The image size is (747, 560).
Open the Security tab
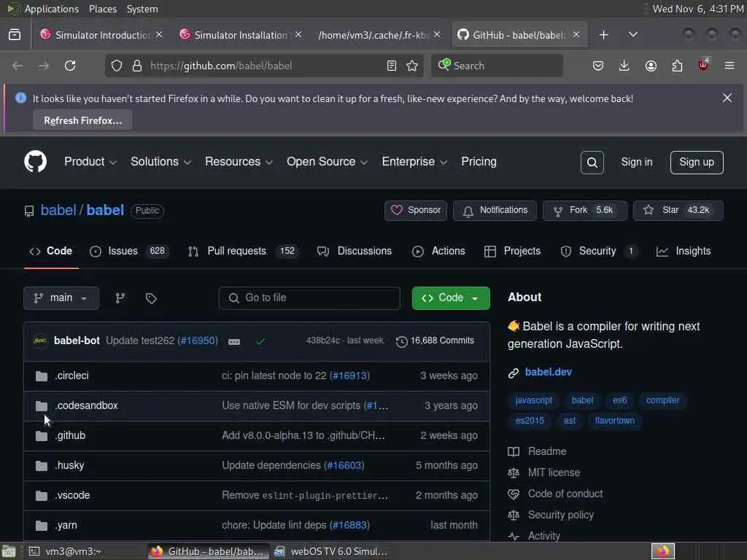click(600, 252)
